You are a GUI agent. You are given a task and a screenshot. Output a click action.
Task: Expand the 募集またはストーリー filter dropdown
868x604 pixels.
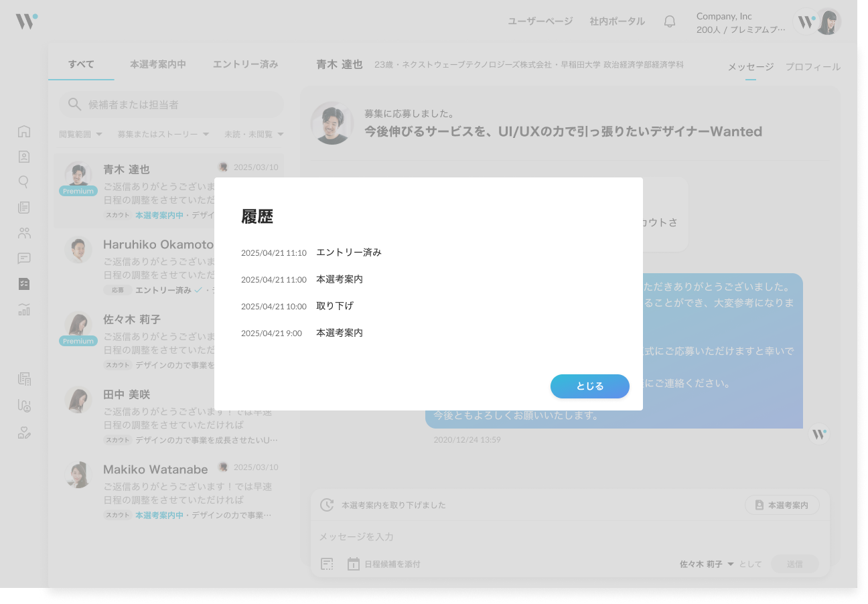tap(163, 134)
